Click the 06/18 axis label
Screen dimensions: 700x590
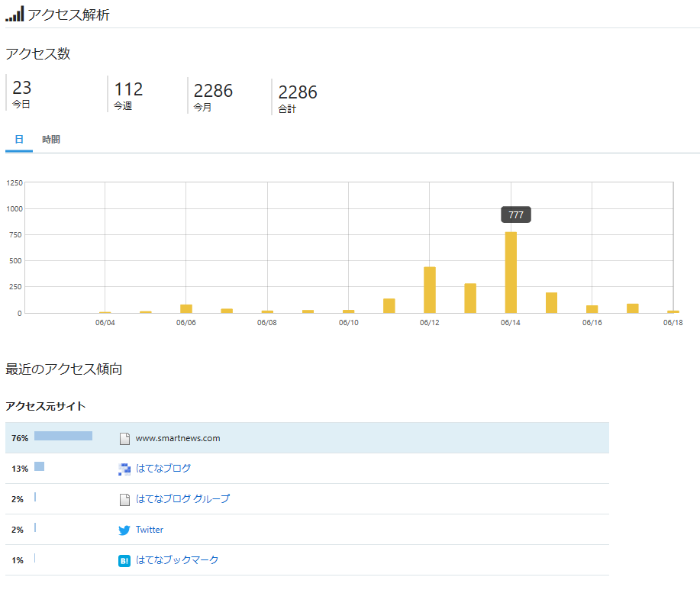[x=673, y=323]
